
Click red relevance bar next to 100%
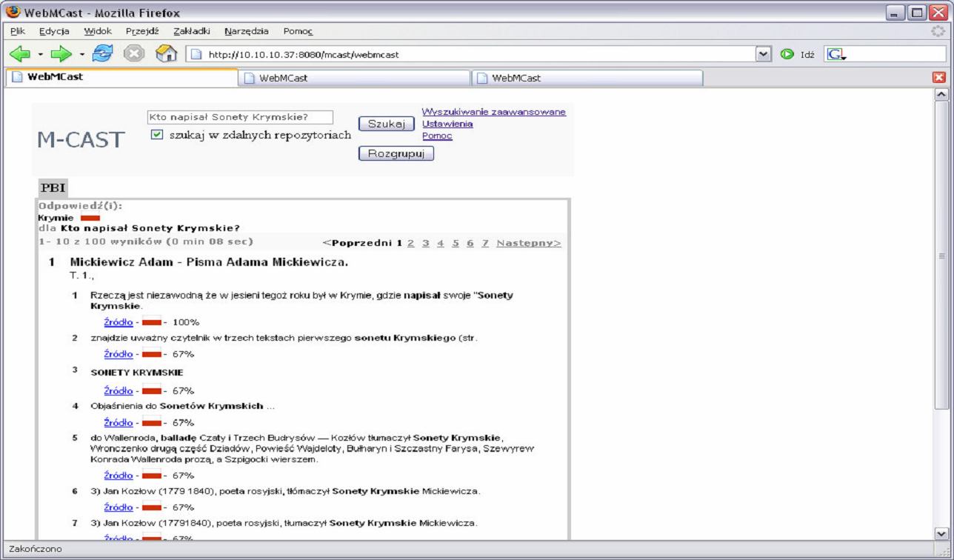pos(152,322)
